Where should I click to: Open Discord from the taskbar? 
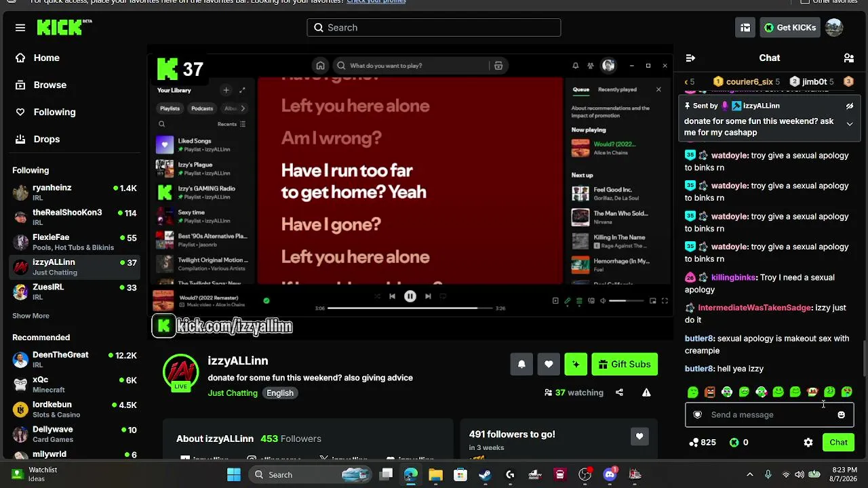pos(610,474)
